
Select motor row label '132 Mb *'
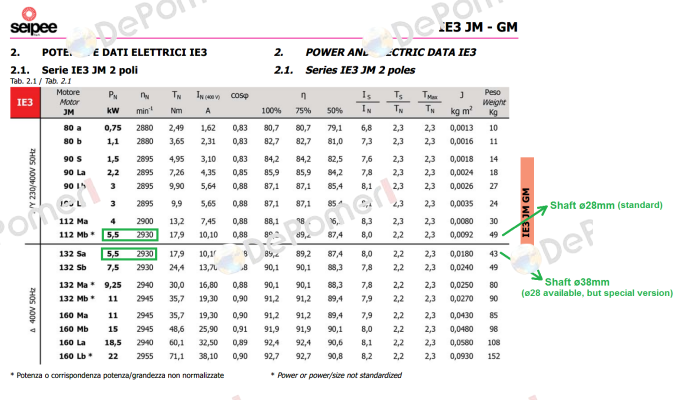(77, 298)
